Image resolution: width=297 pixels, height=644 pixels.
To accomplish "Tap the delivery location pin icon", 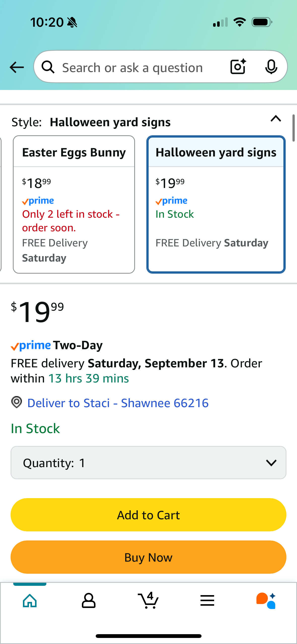I will pos(17,402).
